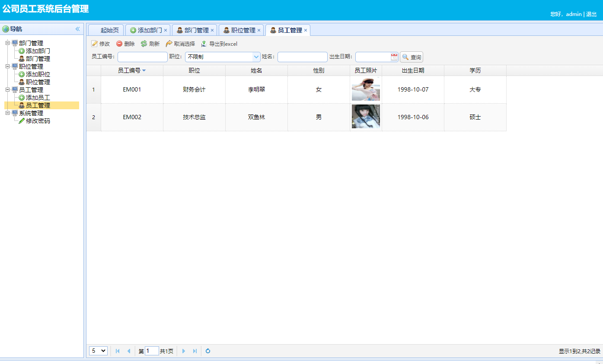The width and height of the screenshot is (603, 364).
Task: Select the 删除 delete icon
Action: (119, 43)
